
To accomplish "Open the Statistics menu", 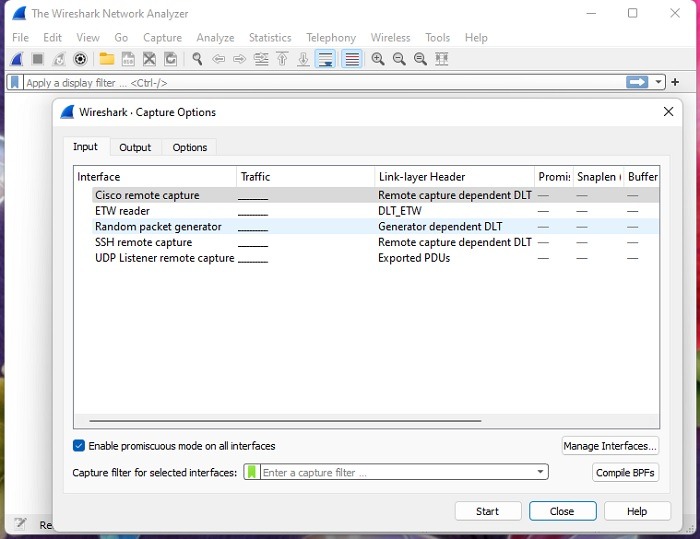I will 270,38.
